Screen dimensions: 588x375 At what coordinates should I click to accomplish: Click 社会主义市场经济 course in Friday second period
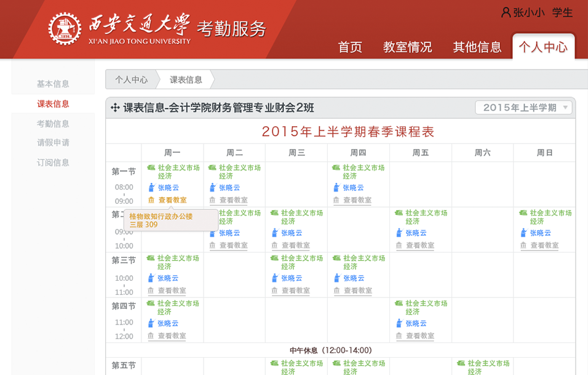pyautogui.click(x=426, y=217)
